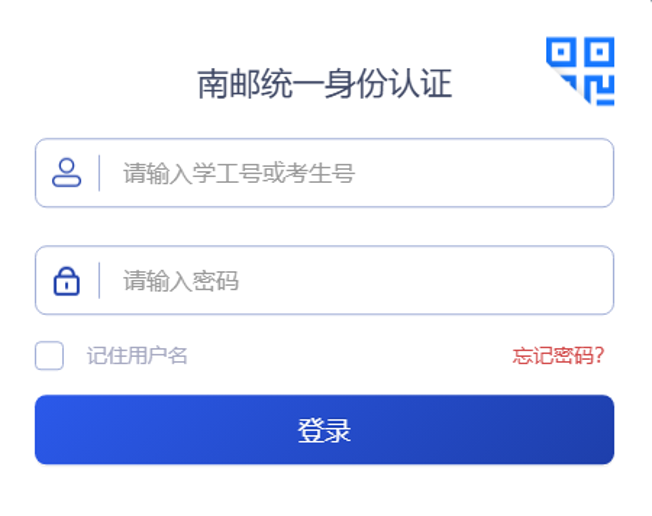Viewport: 652px width, 516px height.
Task: Click the red forgot password link
Action: pos(558,356)
